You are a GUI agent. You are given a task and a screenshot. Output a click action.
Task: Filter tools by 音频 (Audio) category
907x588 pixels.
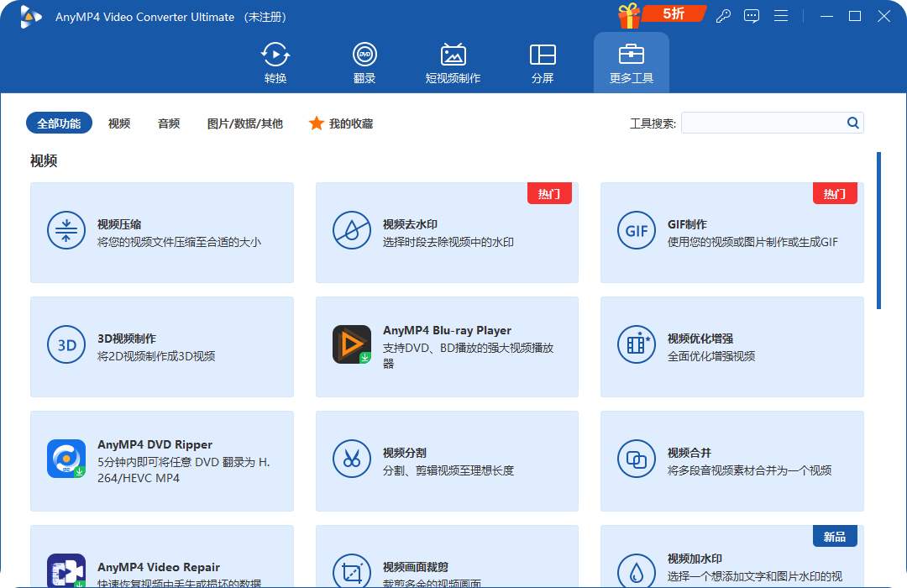pos(169,123)
